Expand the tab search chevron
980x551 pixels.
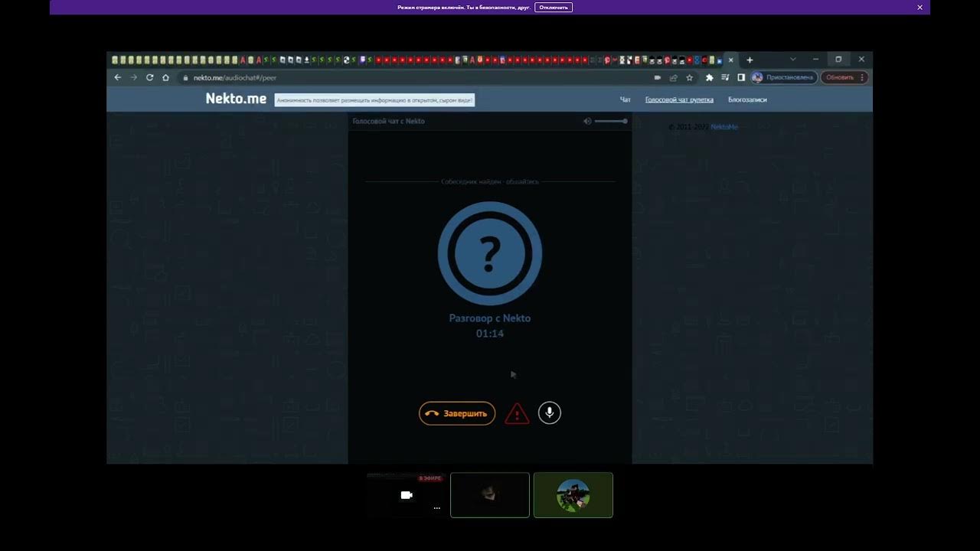792,60
